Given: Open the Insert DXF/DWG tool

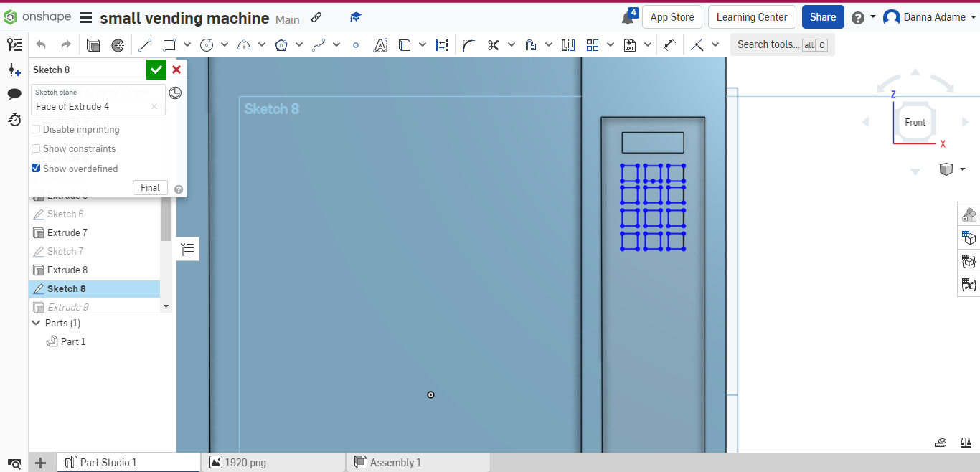Looking at the screenshot, I should 629,44.
